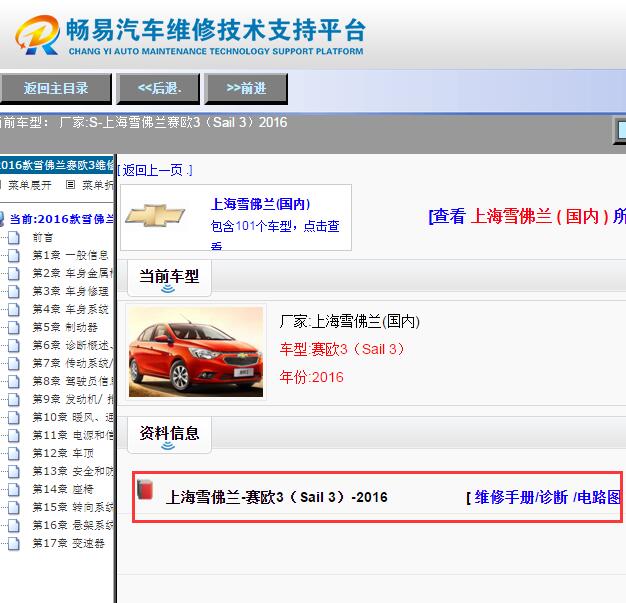Click the page icon for 第3章 车身修理
This screenshot has height=603, width=626.
point(14,292)
